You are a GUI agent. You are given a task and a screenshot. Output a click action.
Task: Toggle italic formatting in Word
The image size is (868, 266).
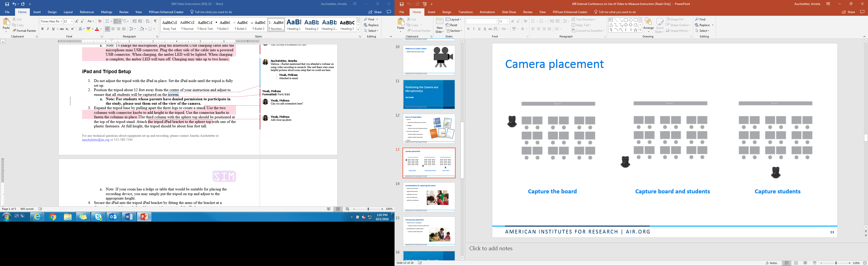point(48,29)
